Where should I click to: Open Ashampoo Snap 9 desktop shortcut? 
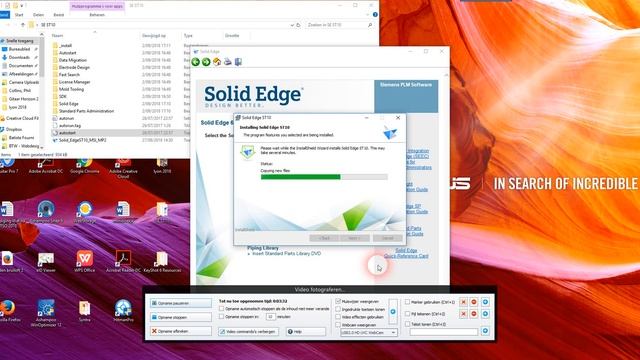click(x=46, y=211)
